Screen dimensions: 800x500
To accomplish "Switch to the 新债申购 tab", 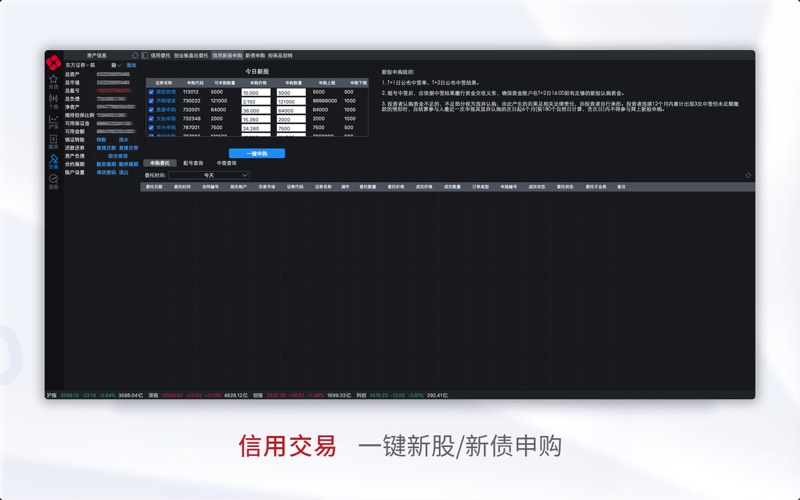I will point(255,55).
